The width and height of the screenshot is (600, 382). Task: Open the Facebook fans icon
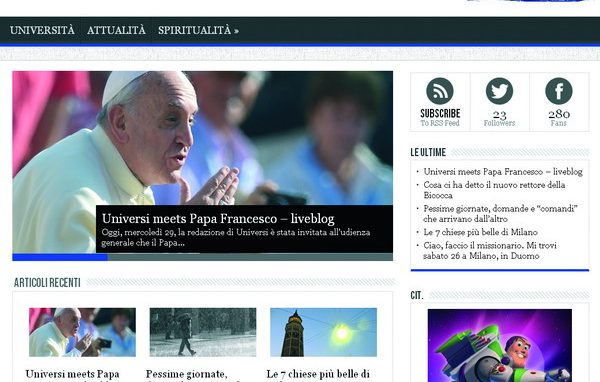(559, 91)
